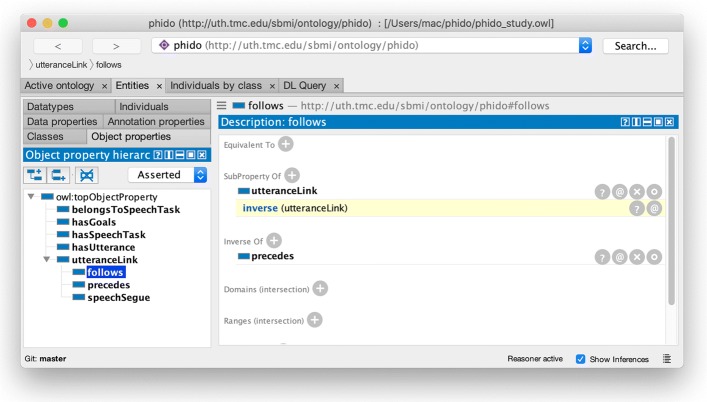The height and width of the screenshot is (402, 707).
Task: Collapse the owl:topObjectProperty node
Action: tap(31, 197)
